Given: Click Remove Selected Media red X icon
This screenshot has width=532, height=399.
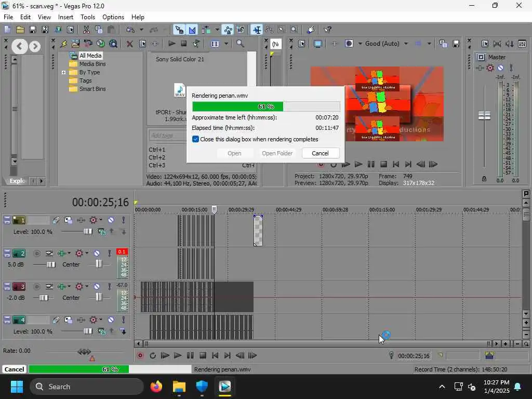Looking at the screenshot, I should point(129,44).
